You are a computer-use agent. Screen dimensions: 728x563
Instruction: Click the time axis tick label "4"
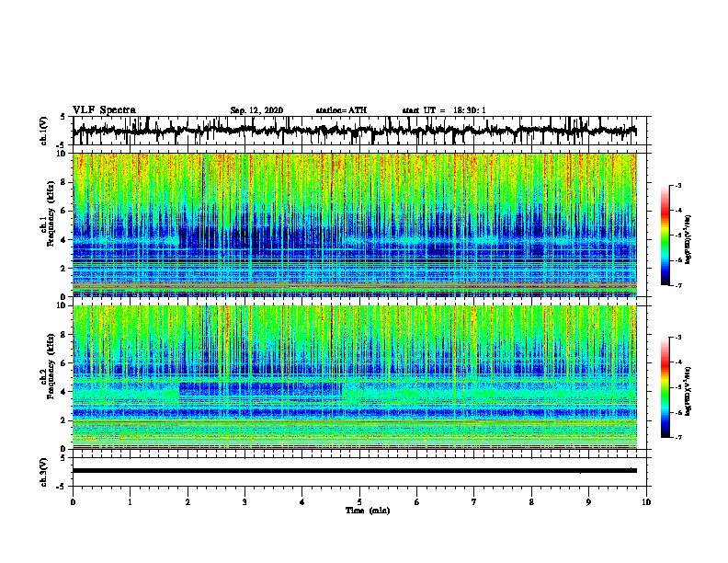point(302,502)
